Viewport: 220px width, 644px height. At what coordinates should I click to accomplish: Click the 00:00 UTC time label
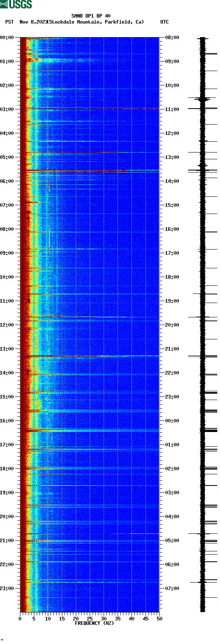(x=172, y=421)
